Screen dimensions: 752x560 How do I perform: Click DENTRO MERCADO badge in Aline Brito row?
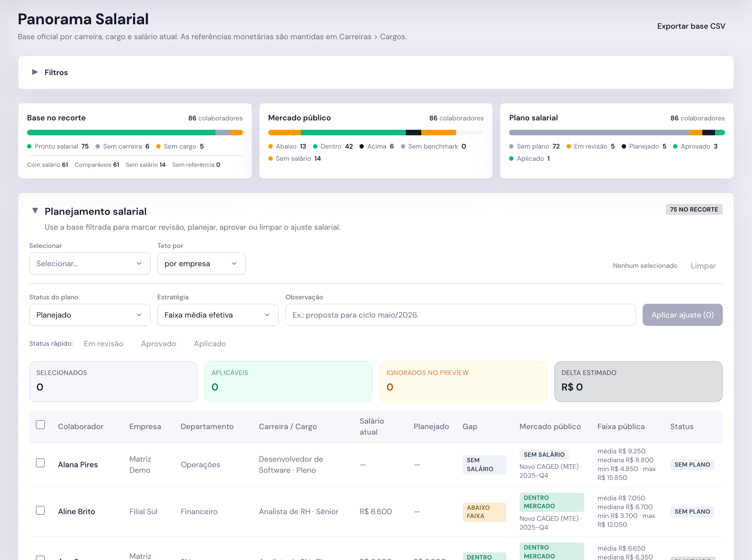pyautogui.click(x=552, y=502)
